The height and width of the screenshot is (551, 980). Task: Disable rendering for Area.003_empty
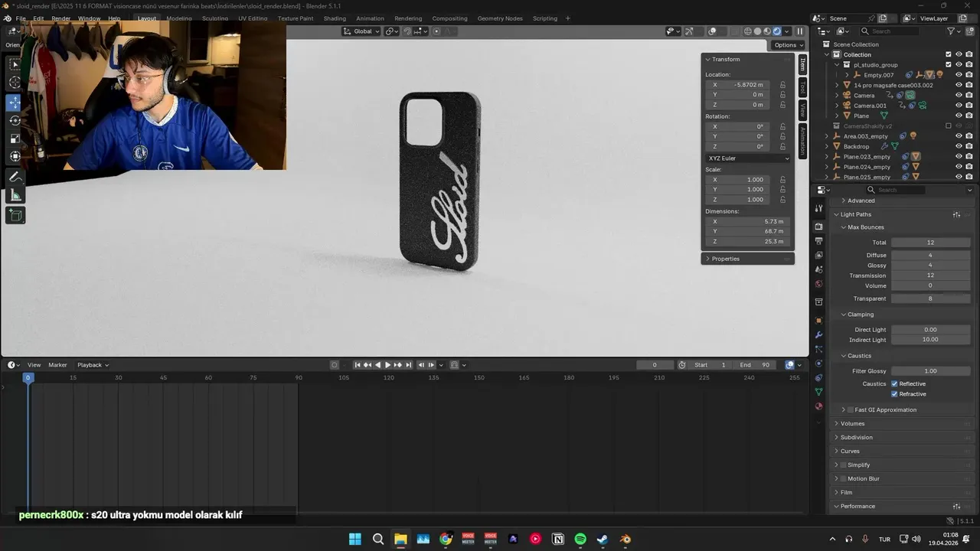point(969,136)
